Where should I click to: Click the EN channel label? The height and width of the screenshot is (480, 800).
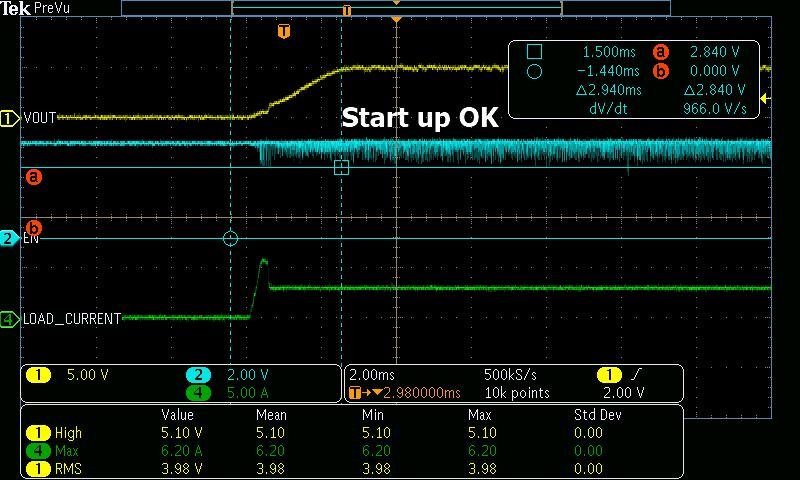click(x=31, y=238)
